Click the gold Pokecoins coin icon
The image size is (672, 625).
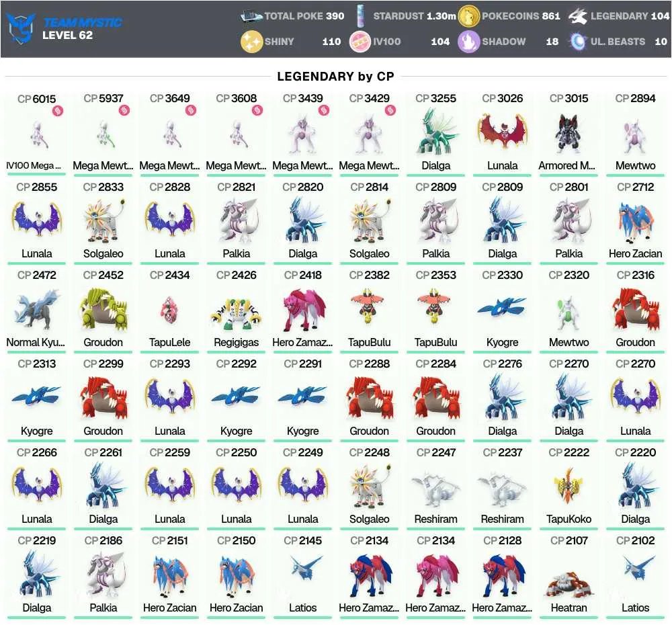pos(469,16)
